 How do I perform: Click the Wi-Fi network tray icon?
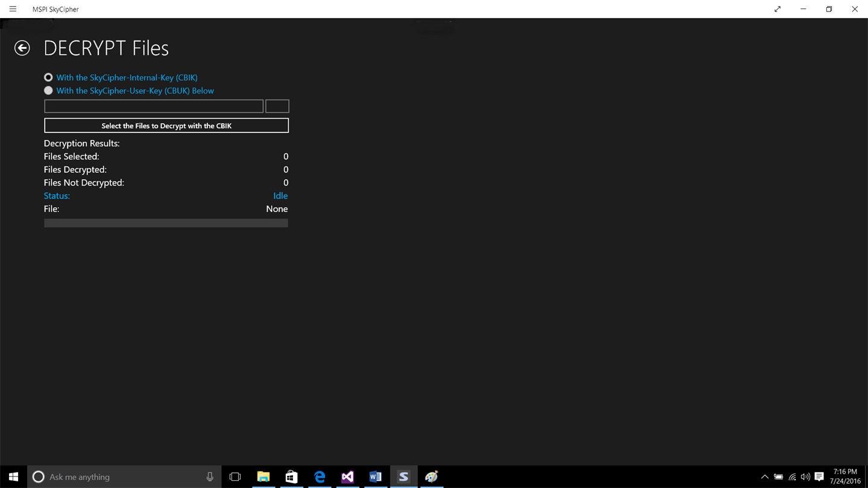coord(792,477)
